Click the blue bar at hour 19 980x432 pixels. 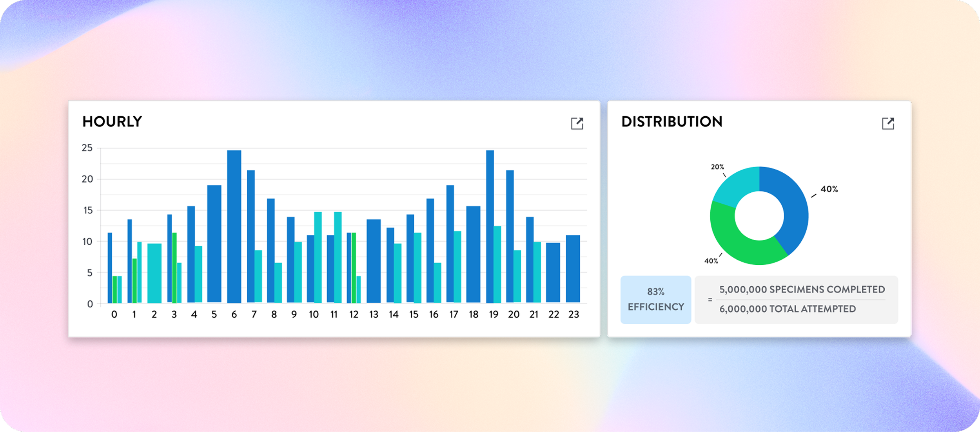(490, 226)
